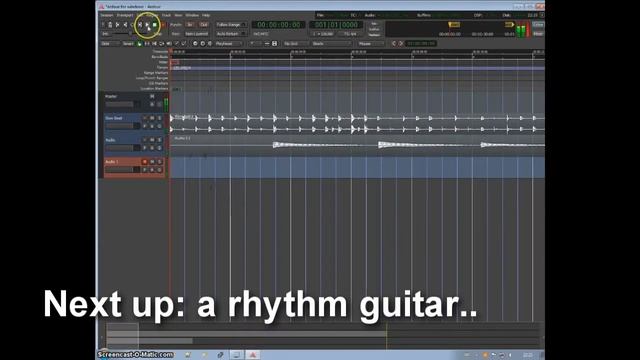
Task: Select the green Grab mouse tool
Action: click(140, 44)
